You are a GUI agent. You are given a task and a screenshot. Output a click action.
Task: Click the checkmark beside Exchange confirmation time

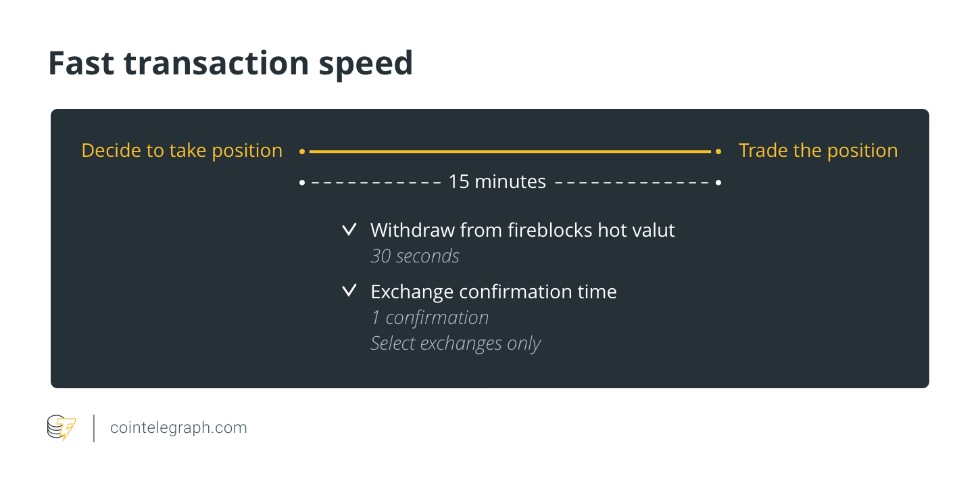pyautogui.click(x=349, y=292)
